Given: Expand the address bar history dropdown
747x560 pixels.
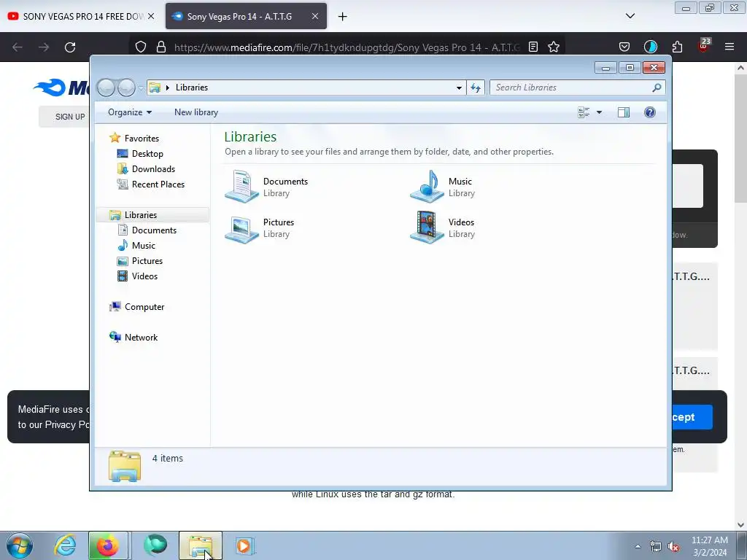Looking at the screenshot, I should pos(459,87).
